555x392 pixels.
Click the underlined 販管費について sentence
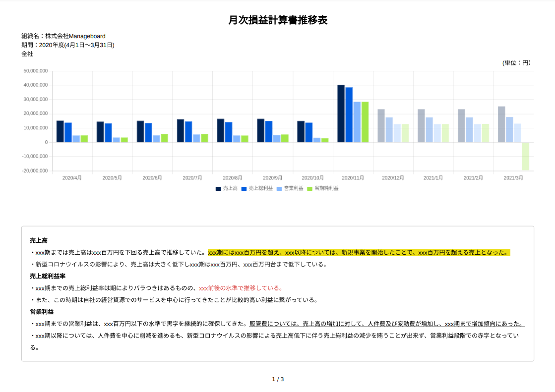coord(387,324)
